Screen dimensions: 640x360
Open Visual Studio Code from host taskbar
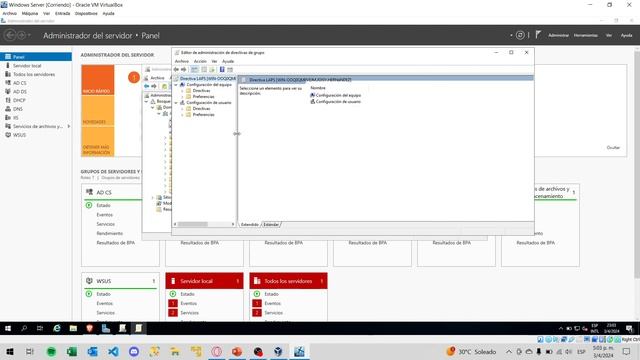pos(113,351)
